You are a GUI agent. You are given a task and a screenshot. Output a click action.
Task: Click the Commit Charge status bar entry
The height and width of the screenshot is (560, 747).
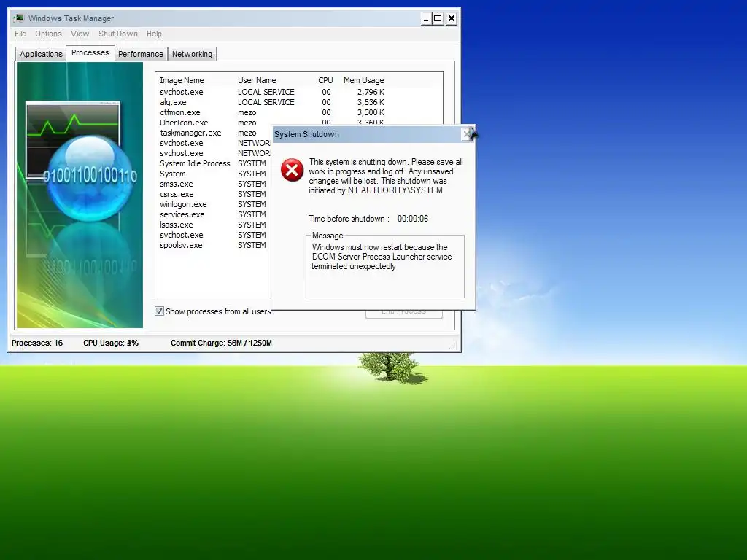(221, 343)
